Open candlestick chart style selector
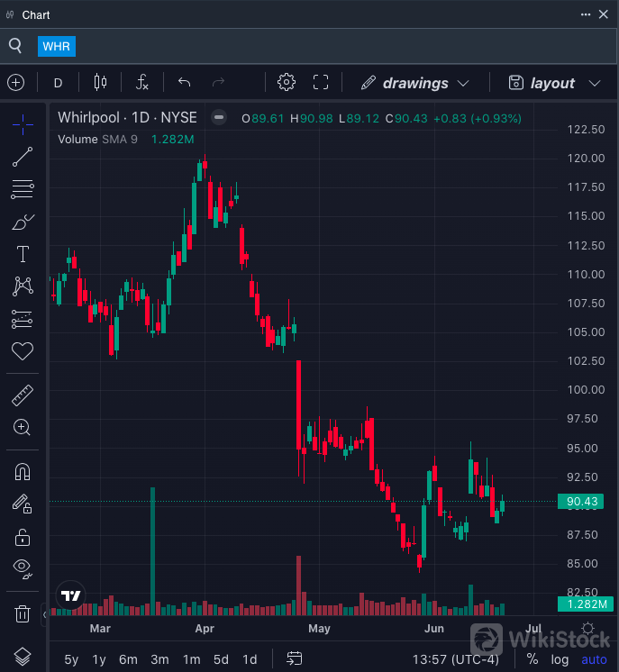The image size is (619, 672). 100,83
